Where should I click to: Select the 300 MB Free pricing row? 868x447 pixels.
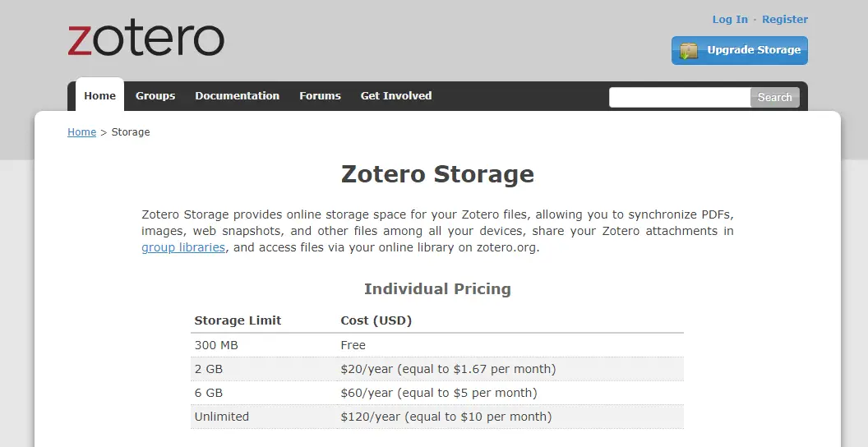(436, 345)
